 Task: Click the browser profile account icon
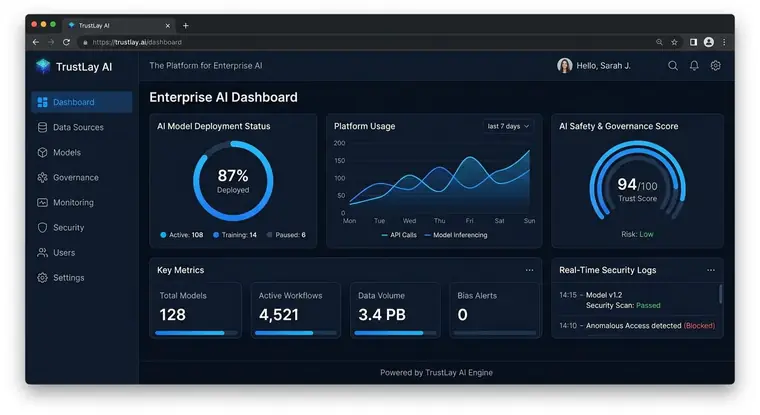(709, 42)
